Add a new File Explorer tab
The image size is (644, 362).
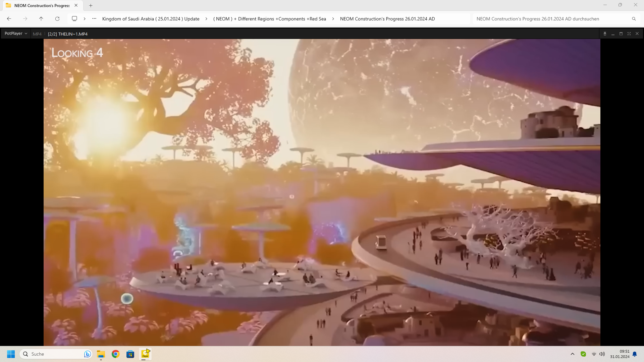[91, 5]
